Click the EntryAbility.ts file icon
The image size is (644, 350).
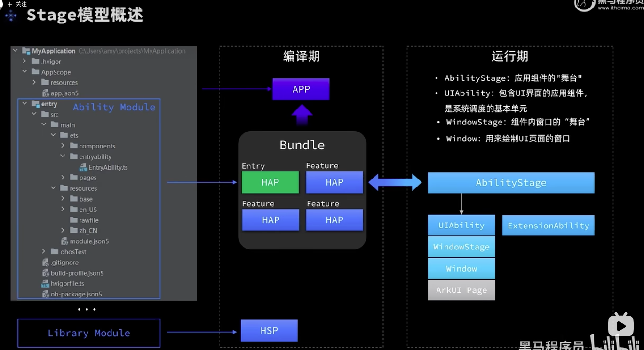pos(83,167)
